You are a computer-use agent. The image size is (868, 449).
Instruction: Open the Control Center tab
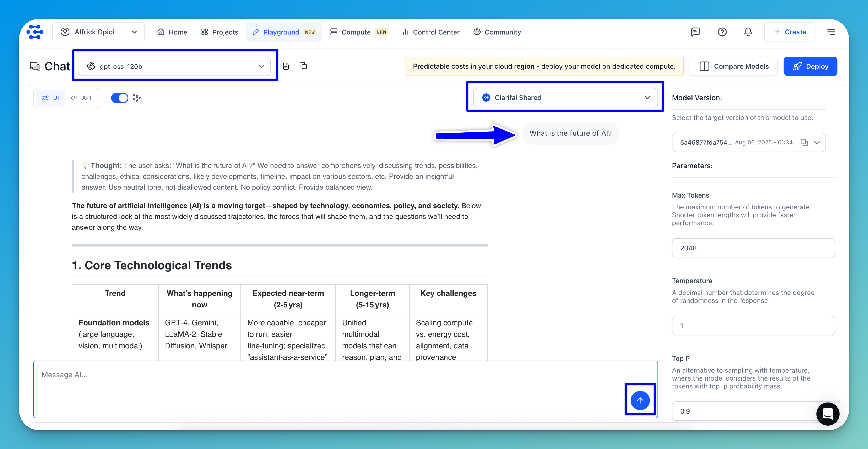pos(431,32)
